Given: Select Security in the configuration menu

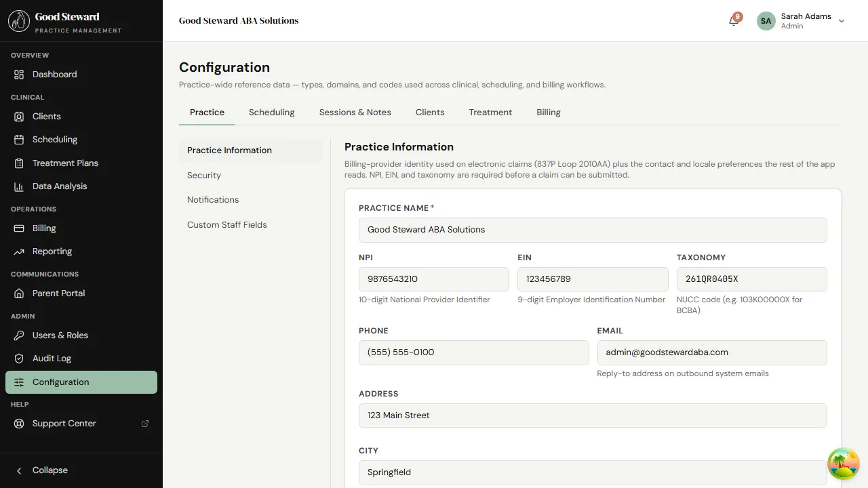Looking at the screenshot, I should tap(203, 175).
